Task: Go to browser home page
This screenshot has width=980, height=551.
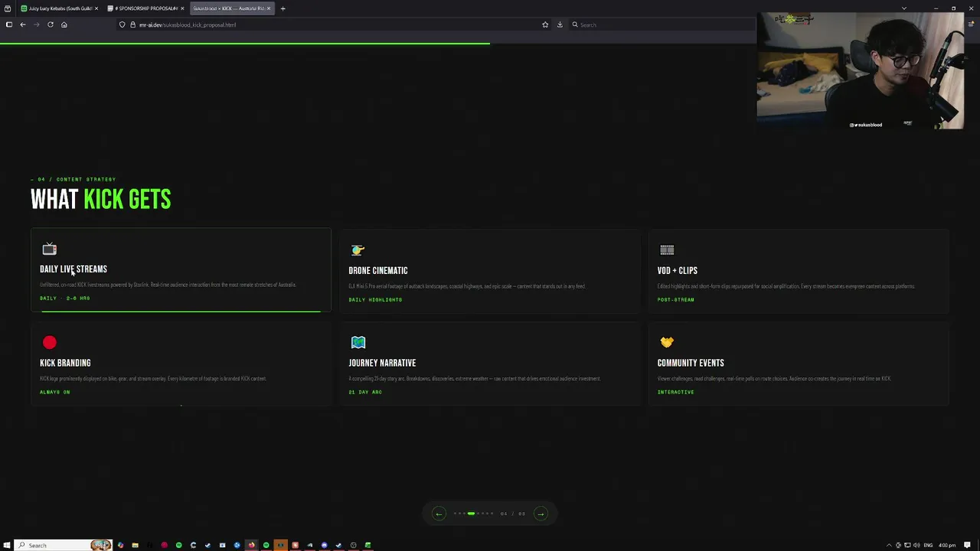Action: [x=64, y=24]
